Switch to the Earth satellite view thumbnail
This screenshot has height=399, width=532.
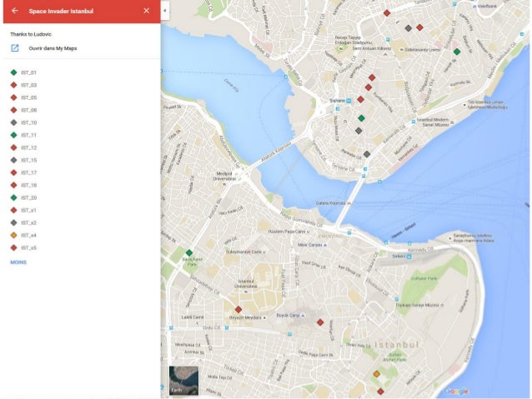pyautogui.click(x=183, y=381)
